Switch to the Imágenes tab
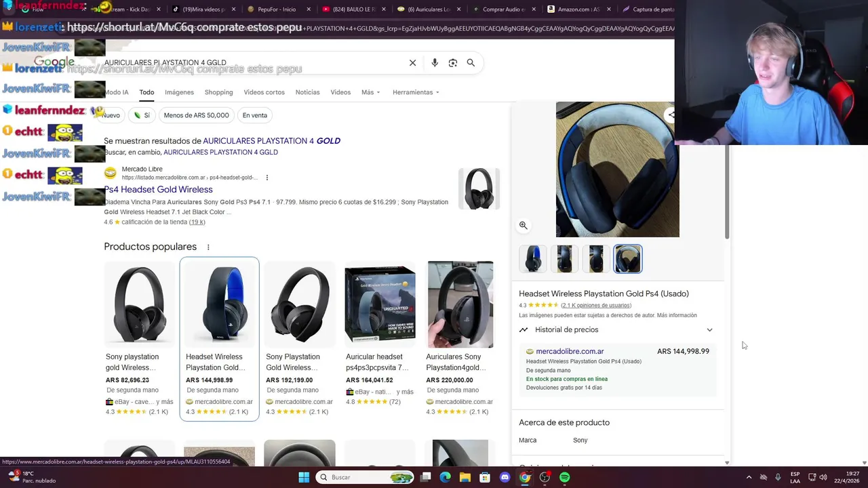Viewport: 868px width, 488px height. [x=179, y=92]
